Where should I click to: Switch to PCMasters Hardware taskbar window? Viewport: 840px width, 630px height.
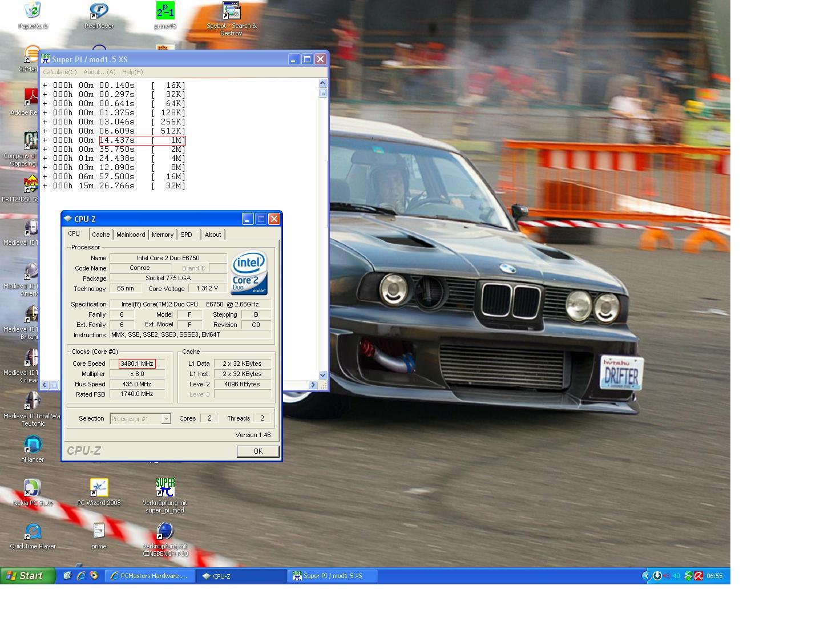pyautogui.click(x=150, y=576)
